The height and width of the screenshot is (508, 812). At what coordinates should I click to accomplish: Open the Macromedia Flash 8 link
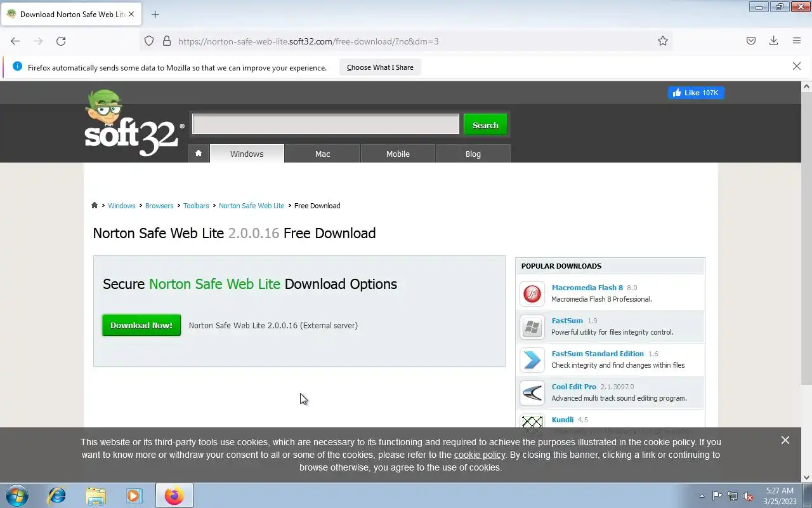pyautogui.click(x=587, y=288)
